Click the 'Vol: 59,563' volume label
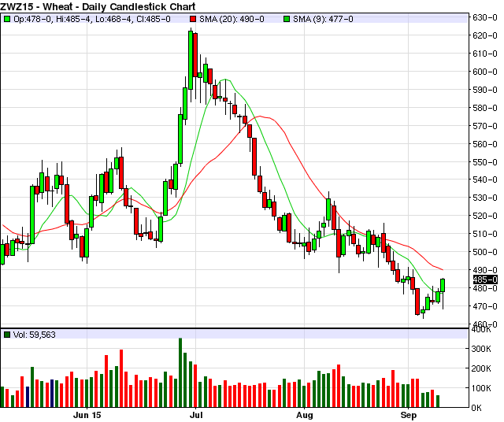Screen dimensions: 504x422 35,335
